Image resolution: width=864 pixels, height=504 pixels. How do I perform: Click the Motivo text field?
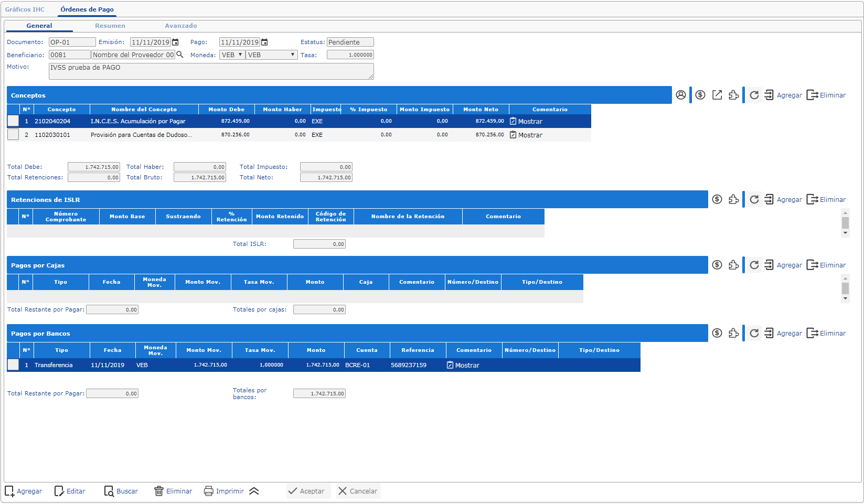click(x=211, y=71)
